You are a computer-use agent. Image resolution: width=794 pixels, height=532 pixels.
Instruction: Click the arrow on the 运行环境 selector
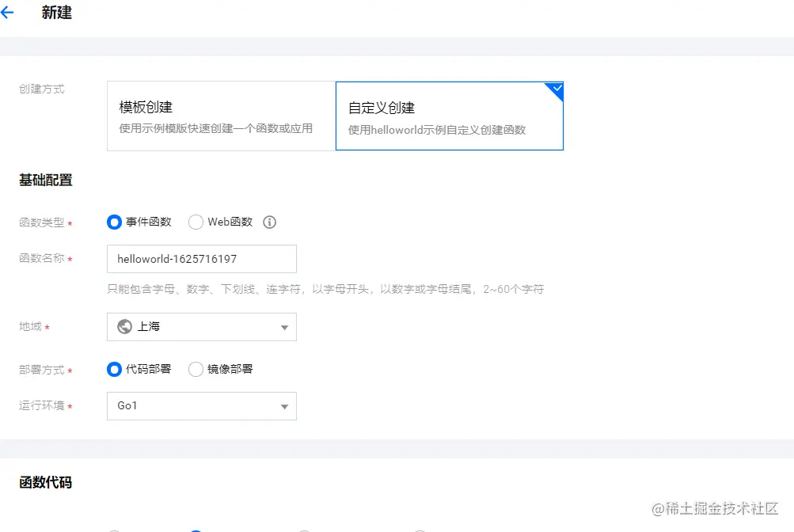(284, 406)
